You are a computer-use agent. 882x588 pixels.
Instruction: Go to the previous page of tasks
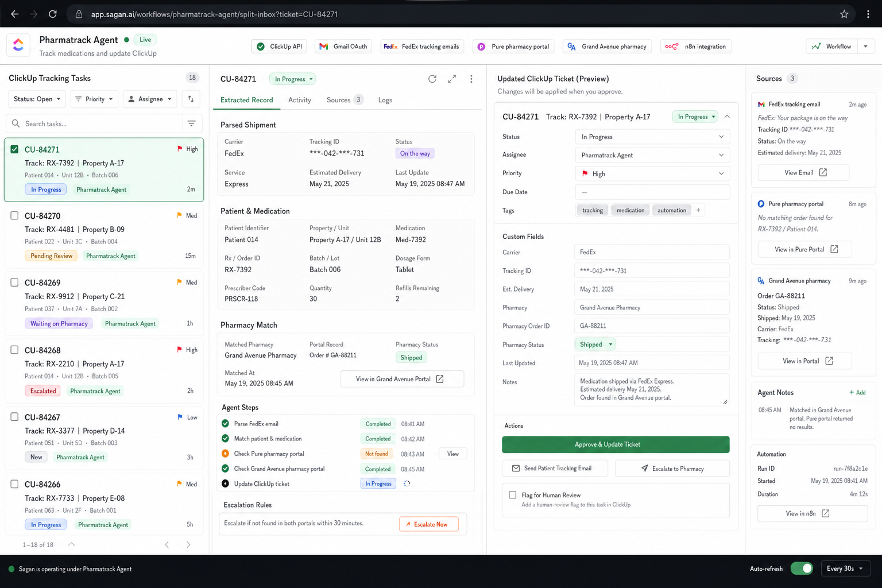(167, 544)
